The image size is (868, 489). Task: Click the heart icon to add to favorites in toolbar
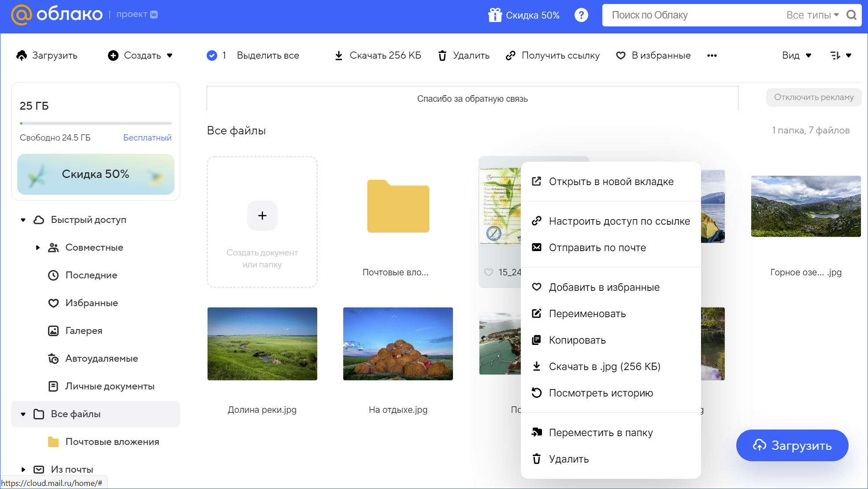tap(620, 56)
